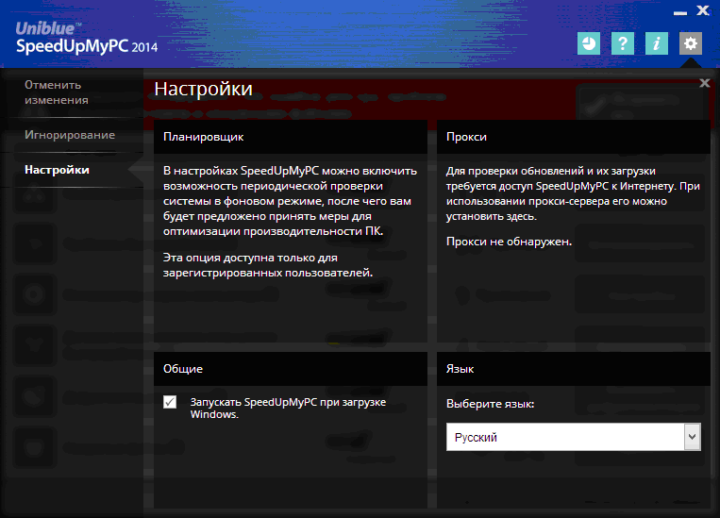The height and width of the screenshot is (518, 720).
Task: Open the 'Игнорирование' sidebar section
Action: pos(70,135)
